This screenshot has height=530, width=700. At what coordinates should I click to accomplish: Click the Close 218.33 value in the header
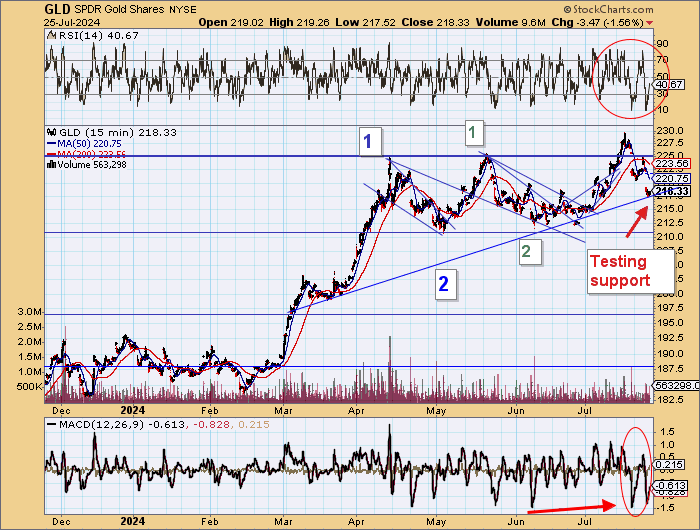[x=435, y=22]
